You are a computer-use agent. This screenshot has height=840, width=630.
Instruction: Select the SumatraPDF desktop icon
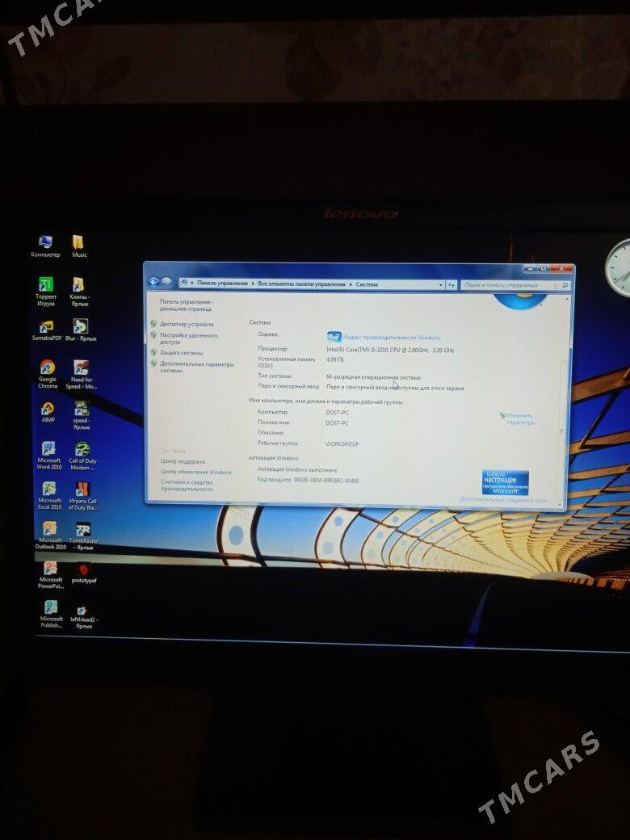tap(47, 327)
